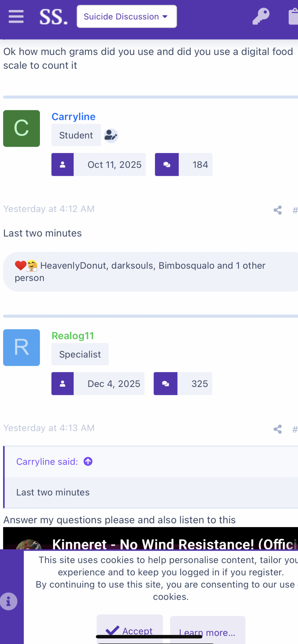Click the Yesterday at 4:12 AM timestamp

coord(49,209)
